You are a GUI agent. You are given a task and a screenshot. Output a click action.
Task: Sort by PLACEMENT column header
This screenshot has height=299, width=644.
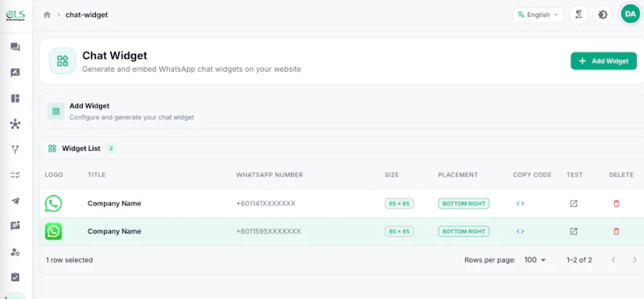[458, 175]
